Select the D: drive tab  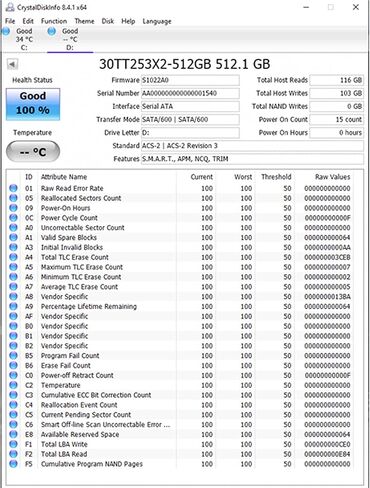click(x=70, y=39)
